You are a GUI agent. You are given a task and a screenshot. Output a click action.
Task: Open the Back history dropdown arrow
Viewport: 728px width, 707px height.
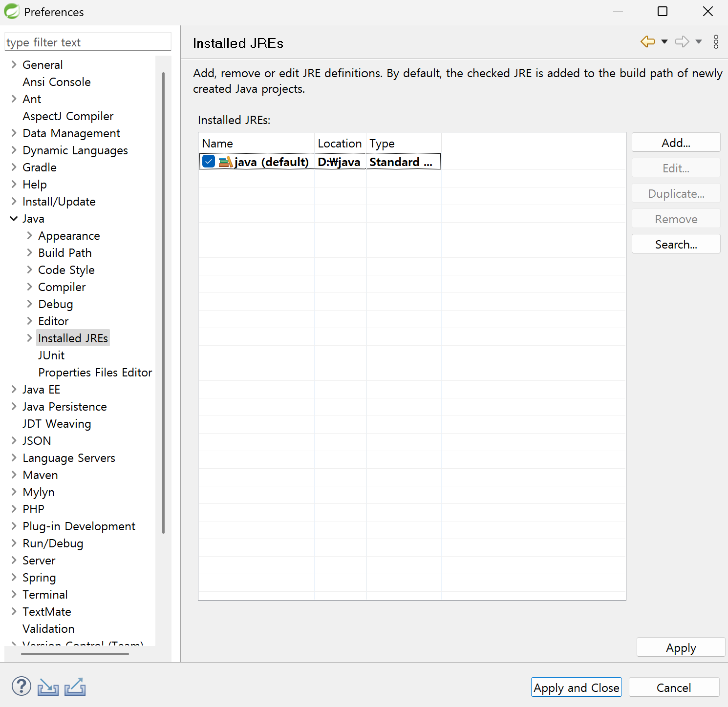pos(664,42)
